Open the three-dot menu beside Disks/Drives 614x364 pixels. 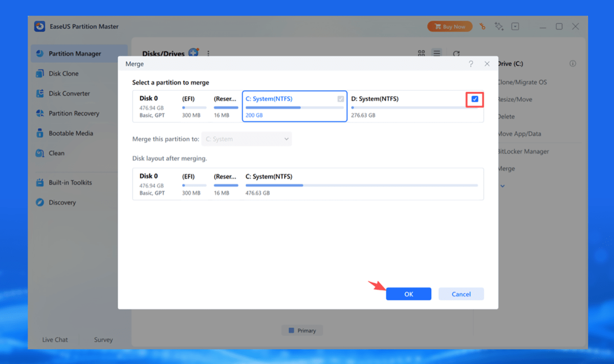pyautogui.click(x=208, y=53)
